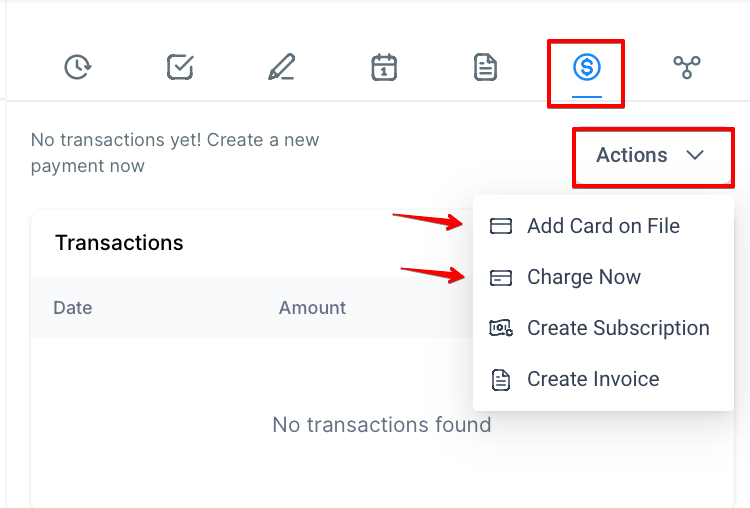Viewport: 750px width, 508px height.
Task: Open the notes pencil tab
Action: 281,67
